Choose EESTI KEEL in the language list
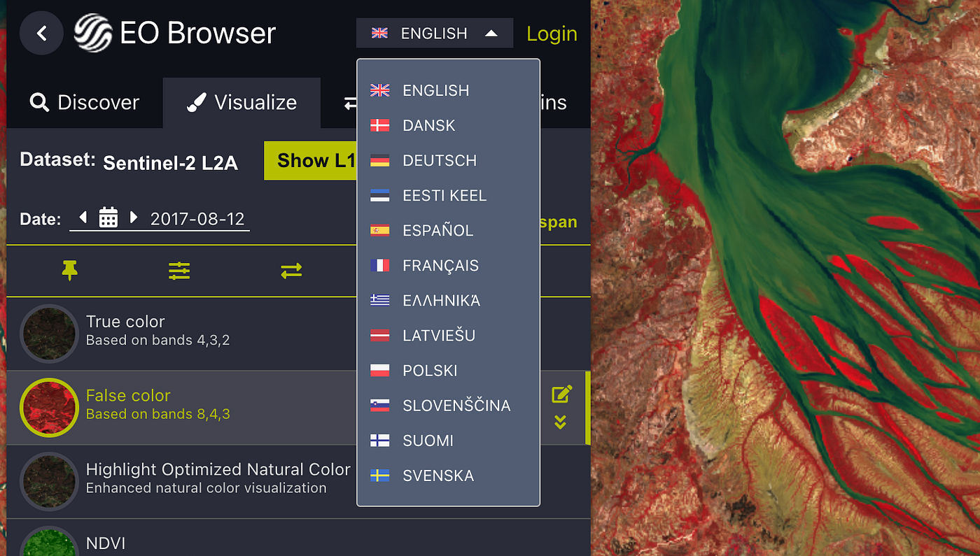 [448, 195]
